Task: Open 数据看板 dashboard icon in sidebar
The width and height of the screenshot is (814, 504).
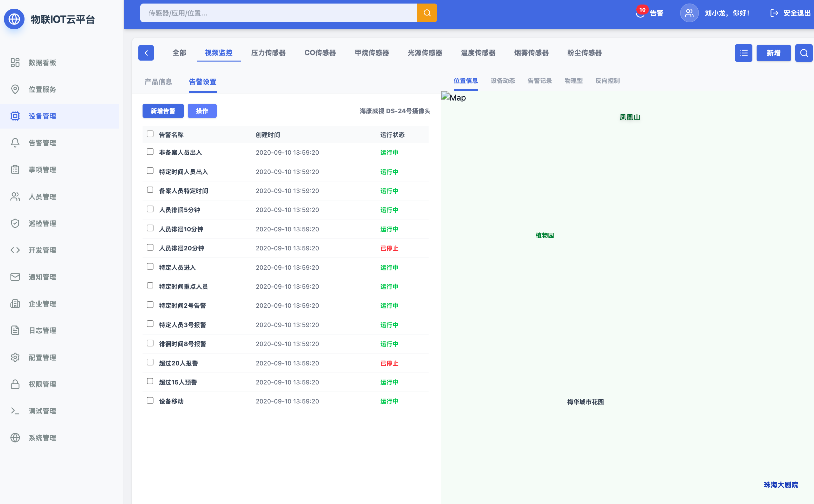Action: click(15, 63)
